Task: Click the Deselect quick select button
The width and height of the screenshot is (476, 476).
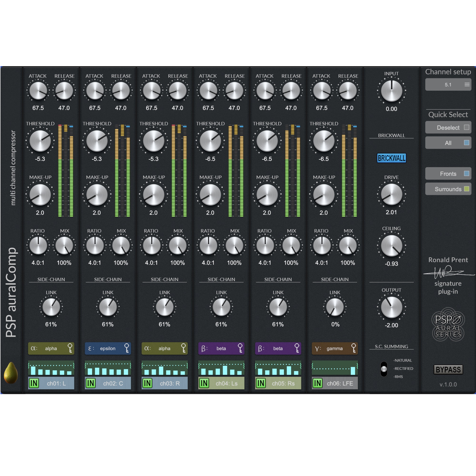Action: (448, 127)
